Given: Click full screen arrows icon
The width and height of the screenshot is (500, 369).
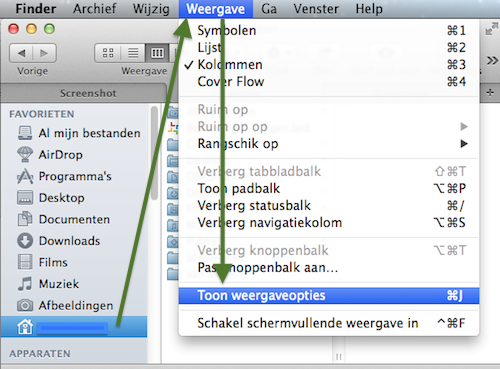Looking at the screenshot, I should pos(491,29).
